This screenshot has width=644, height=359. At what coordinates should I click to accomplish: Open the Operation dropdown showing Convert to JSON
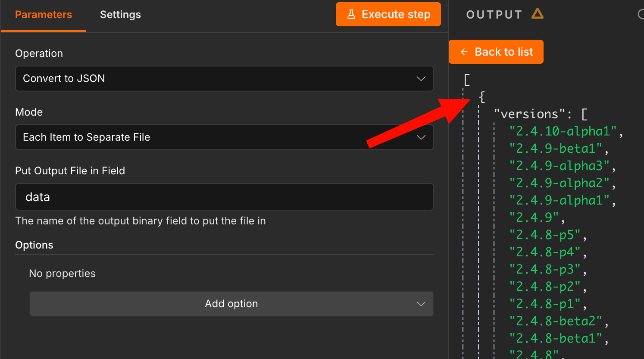(x=225, y=79)
